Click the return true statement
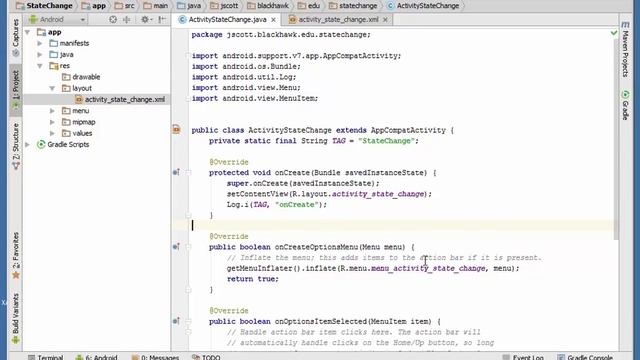Screen dimensions: 640x360 (253, 279)
